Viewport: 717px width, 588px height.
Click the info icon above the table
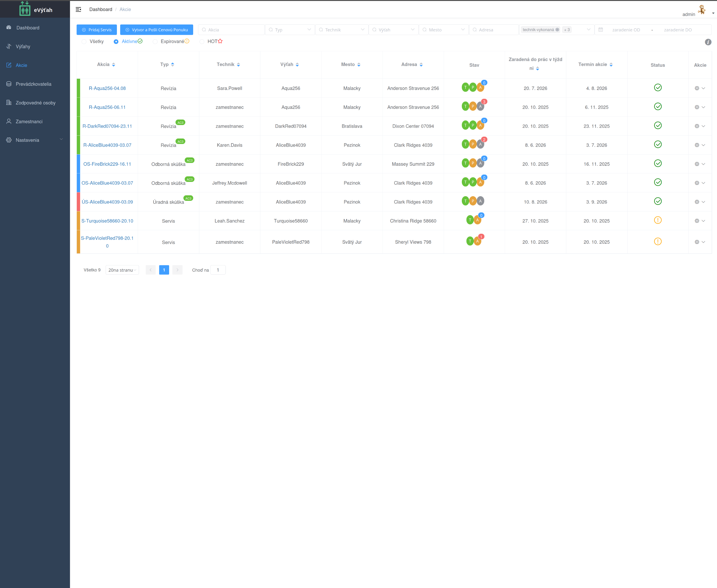(x=708, y=42)
